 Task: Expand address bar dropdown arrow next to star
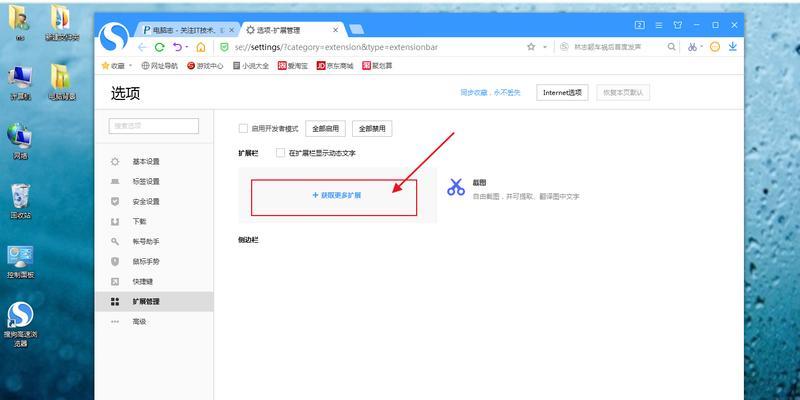coord(544,47)
